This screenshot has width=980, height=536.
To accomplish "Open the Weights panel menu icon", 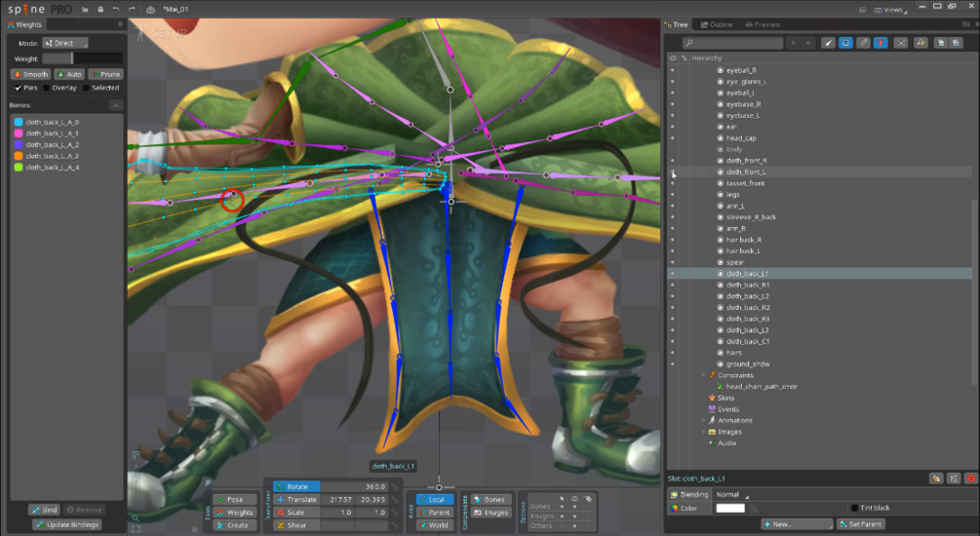I will (120, 24).
